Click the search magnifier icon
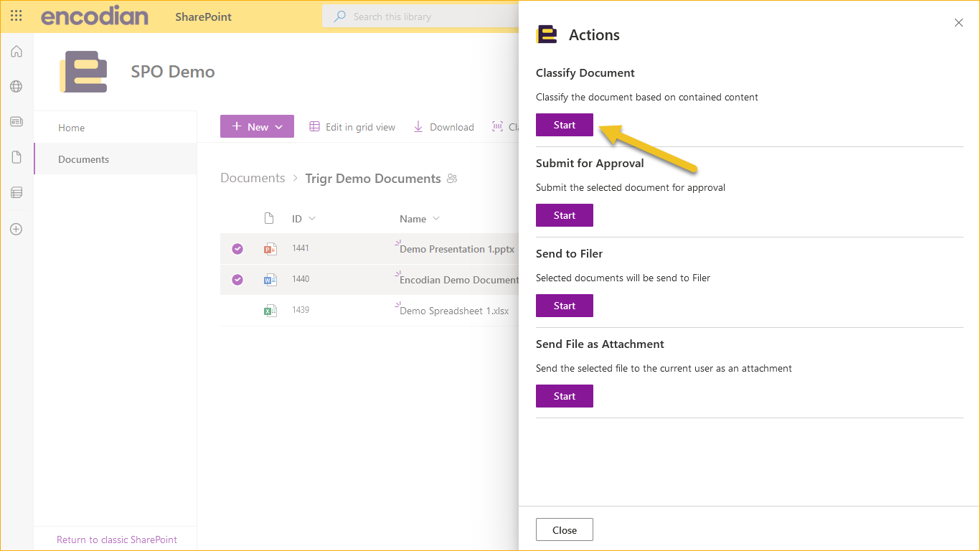This screenshot has width=980, height=551. [340, 16]
